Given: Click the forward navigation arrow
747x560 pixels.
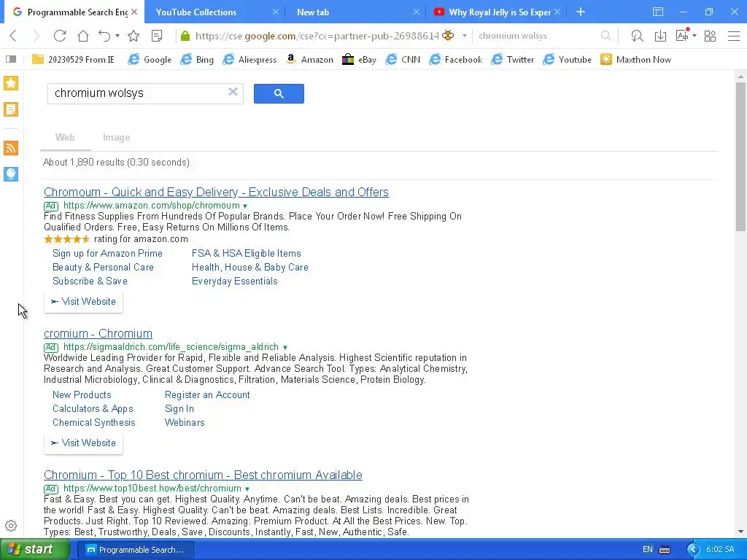Looking at the screenshot, I should click(36, 36).
